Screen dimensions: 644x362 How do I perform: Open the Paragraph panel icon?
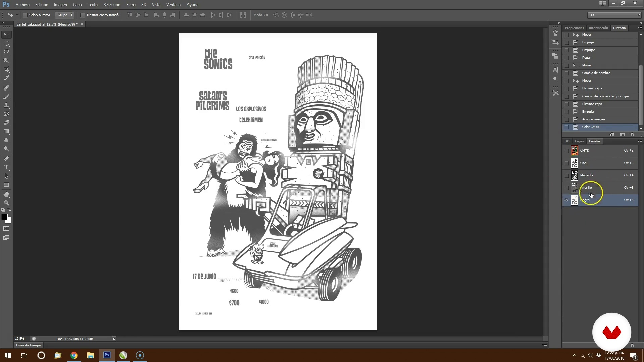555,80
